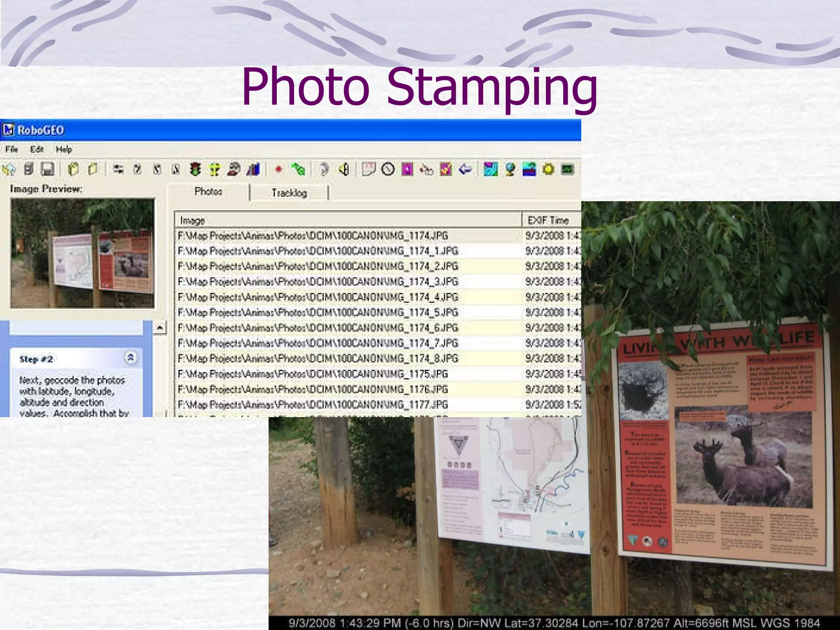Screen dimensions: 840x630
Task: Open the File menu
Action: pyautogui.click(x=11, y=149)
